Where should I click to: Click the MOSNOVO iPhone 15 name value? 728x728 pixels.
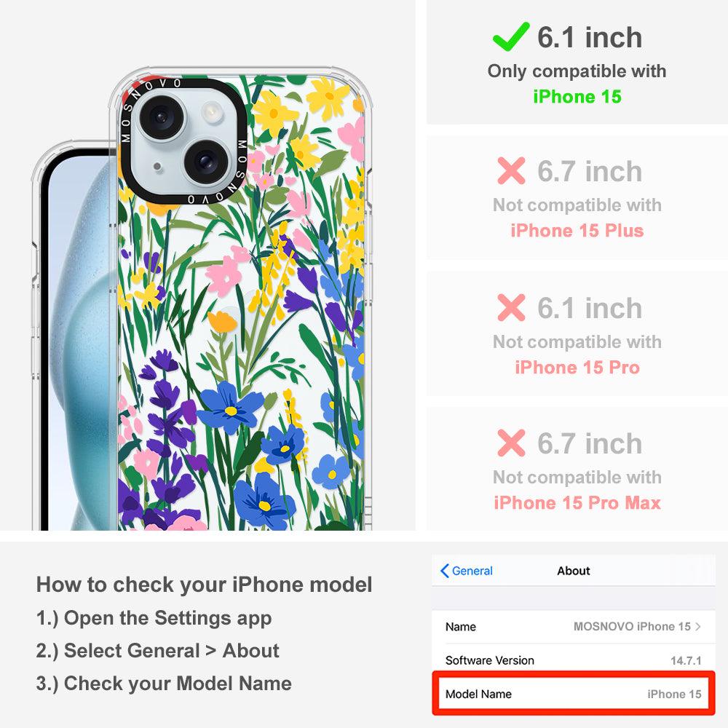coord(632,626)
